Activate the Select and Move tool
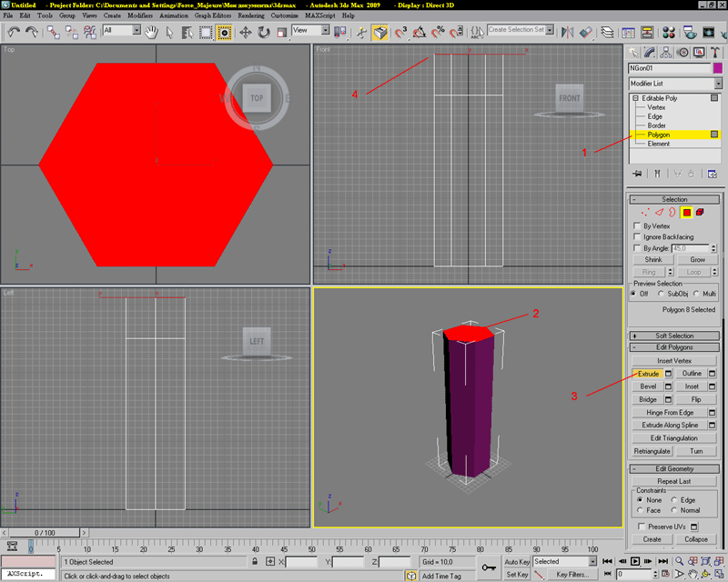 coord(245,32)
